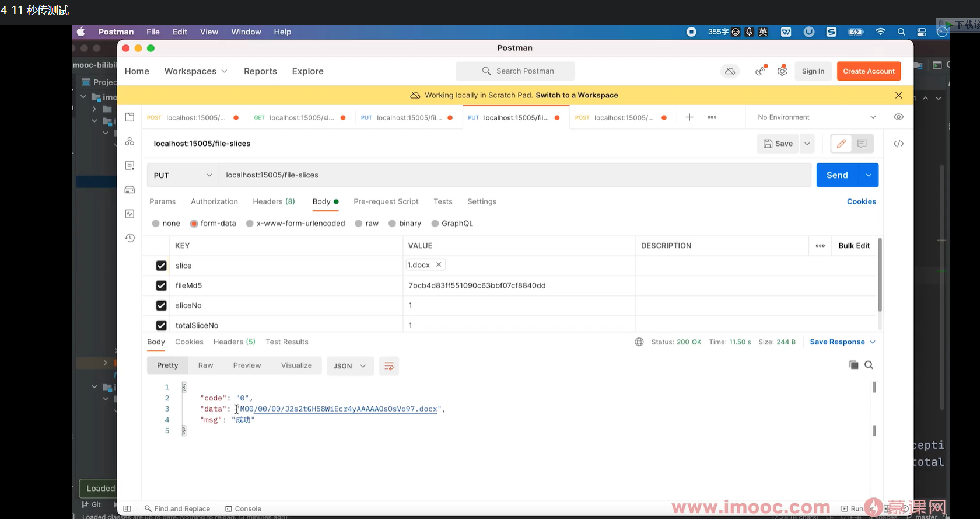
Task: Uncheck the fileMd5 row checkbox
Action: 162,285
